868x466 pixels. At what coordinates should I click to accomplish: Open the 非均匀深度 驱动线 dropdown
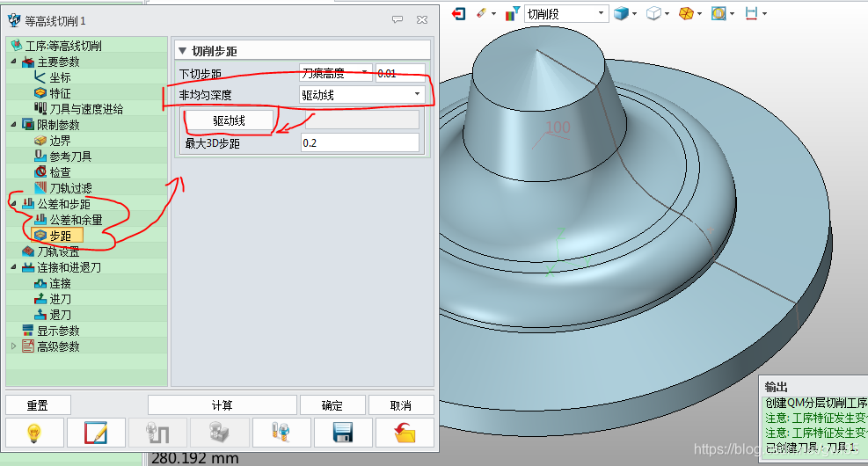click(x=416, y=95)
